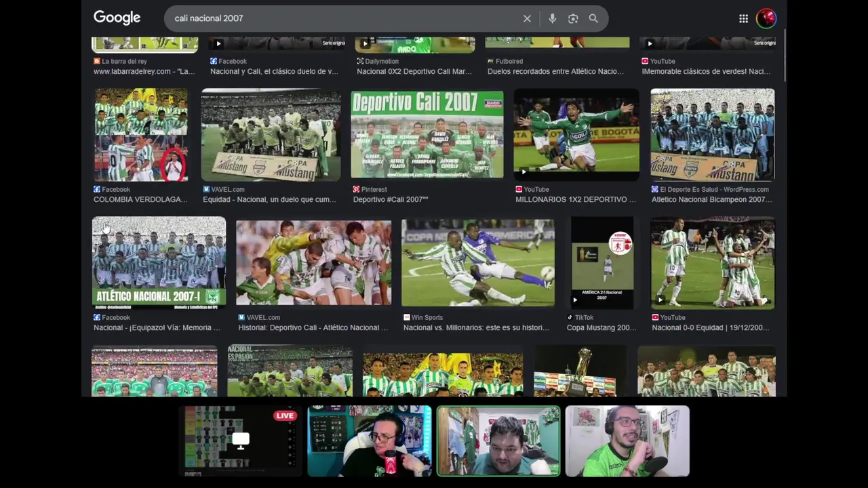The height and width of the screenshot is (488, 868).
Task: Click 'Deportivo #Cali 2007' caption link
Action: pyautogui.click(x=391, y=199)
